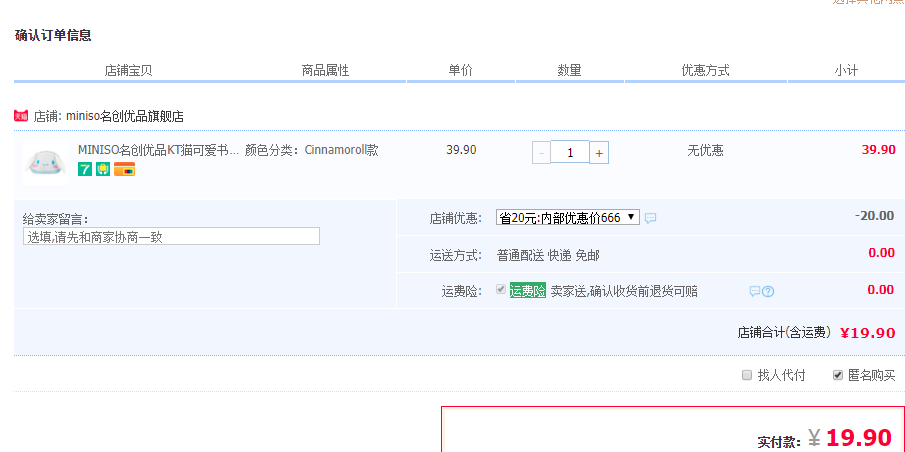Check the 找人代付 checkbox
Screen dimensions: 905x452
pos(747,375)
